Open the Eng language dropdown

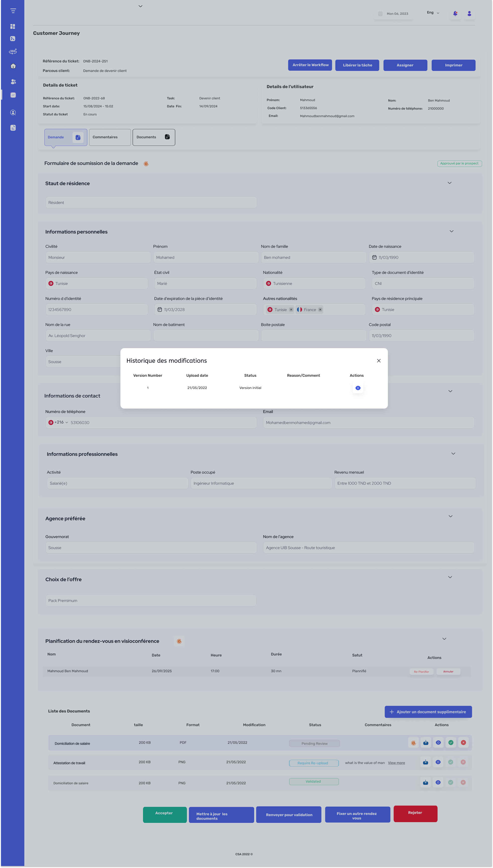click(433, 13)
